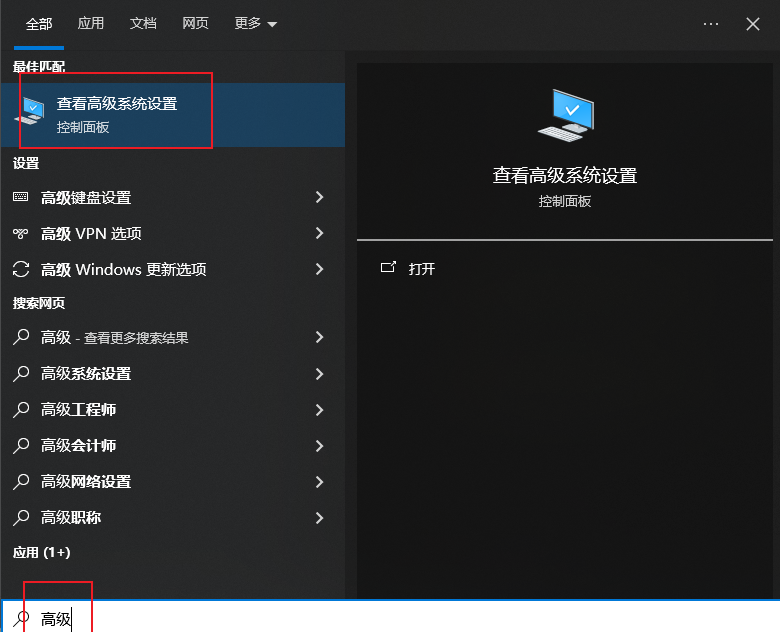Select the 网页 tab
This screenshot has width=780, height=632.
click(195, 24)
